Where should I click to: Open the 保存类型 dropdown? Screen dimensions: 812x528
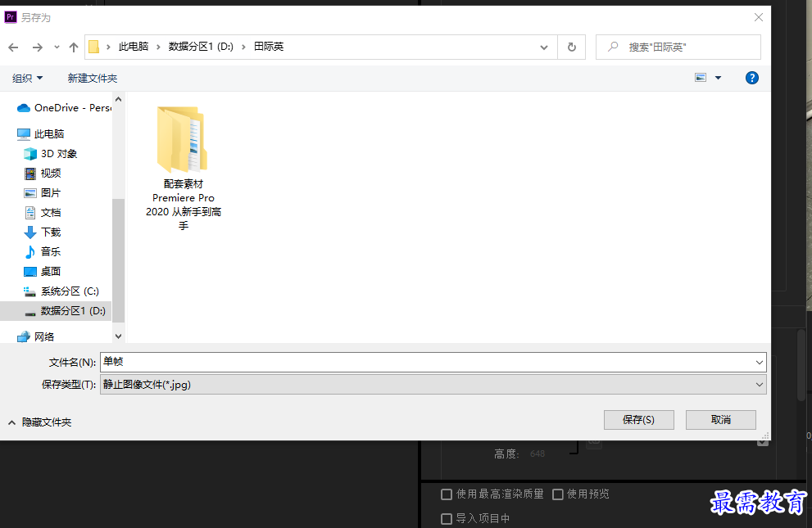(433, 384)
